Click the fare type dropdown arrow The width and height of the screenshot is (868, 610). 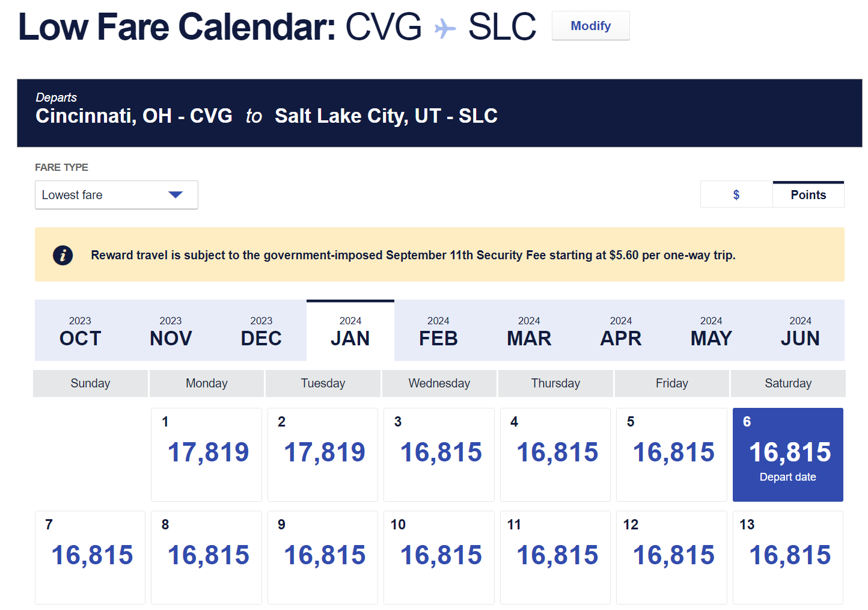click(x=176, y=195)
